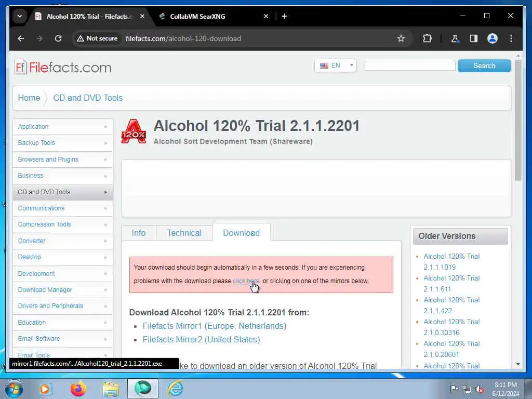
Task: Close the Alcohol 120% Trial tab
Action: pyautogui.click(x=142, y=16)
